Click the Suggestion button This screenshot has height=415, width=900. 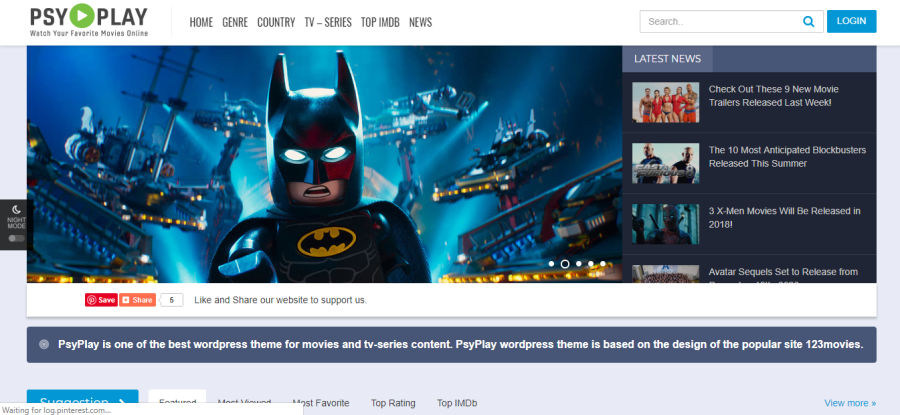pos(83,402)
